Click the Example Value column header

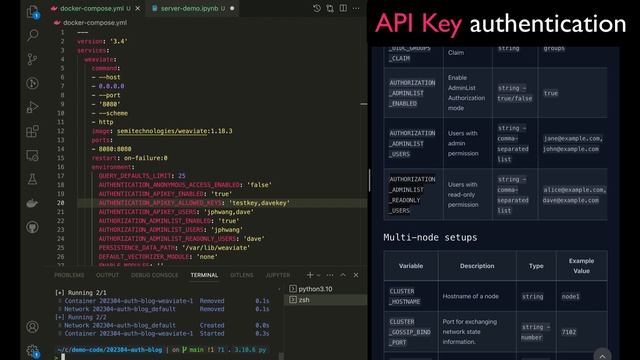582,266
